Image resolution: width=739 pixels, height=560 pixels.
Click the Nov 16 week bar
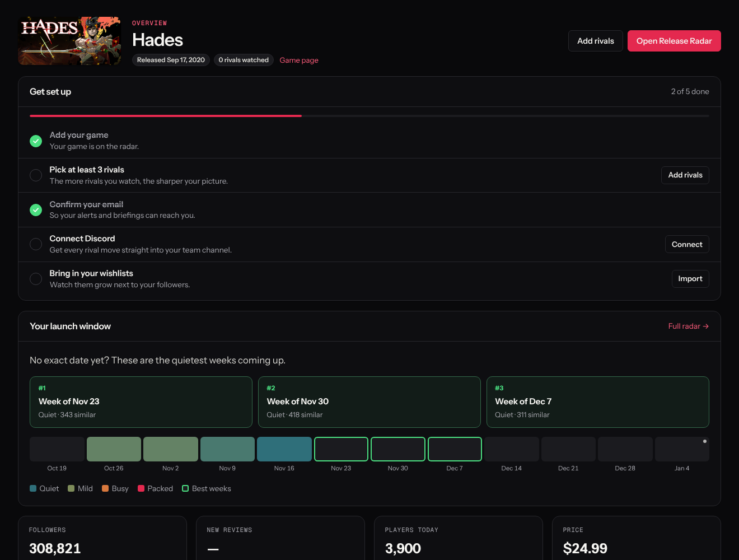tap(284, 449)
